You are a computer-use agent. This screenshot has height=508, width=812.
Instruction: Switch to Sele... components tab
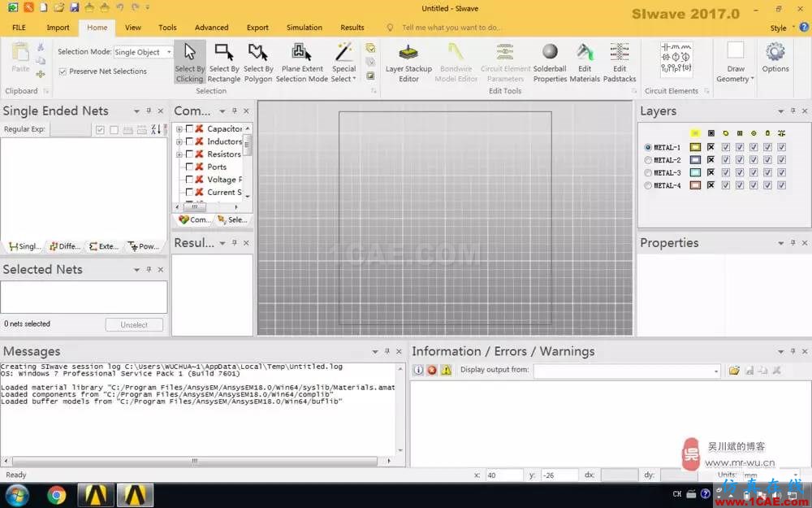pyautogui.click(x=232, y=219)
